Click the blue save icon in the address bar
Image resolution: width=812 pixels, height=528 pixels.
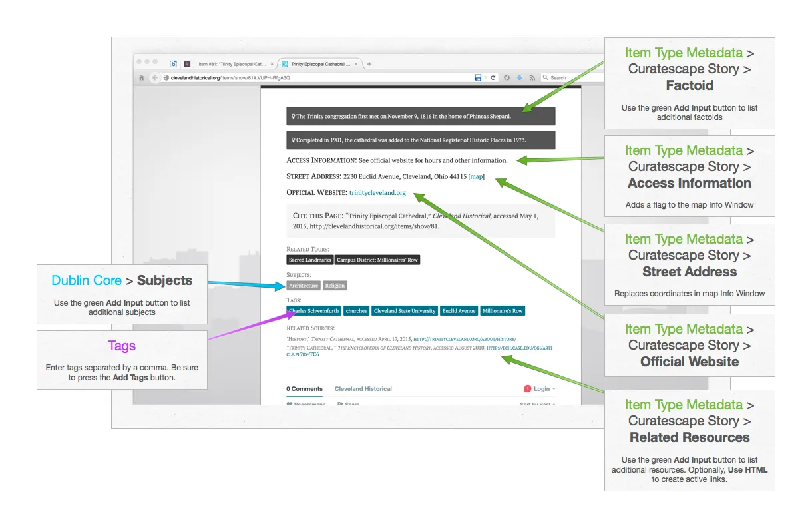click(478, 77)
